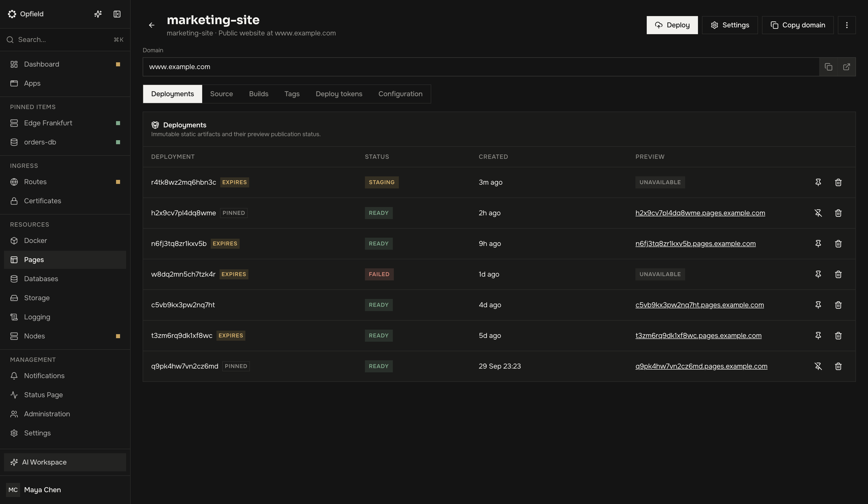Delete deployment r4tk8wz2mq6hbn3c
This screenshot has width=868, height=504.
click(838, 182)
